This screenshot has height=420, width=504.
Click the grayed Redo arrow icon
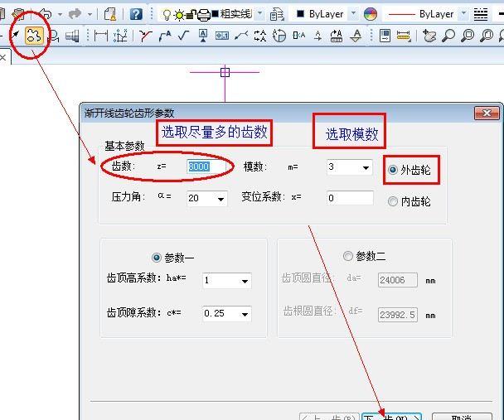pos(75,14)
